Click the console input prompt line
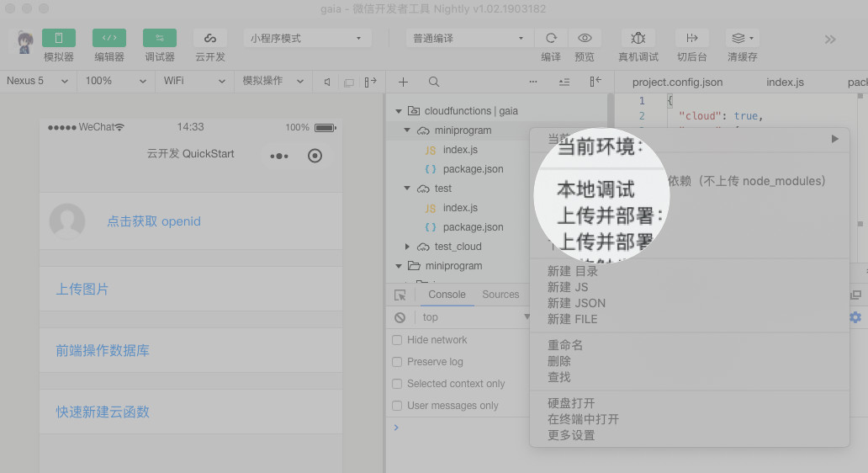Image resolution: width=868 pixels, height=473 pixels. (627, 428)
